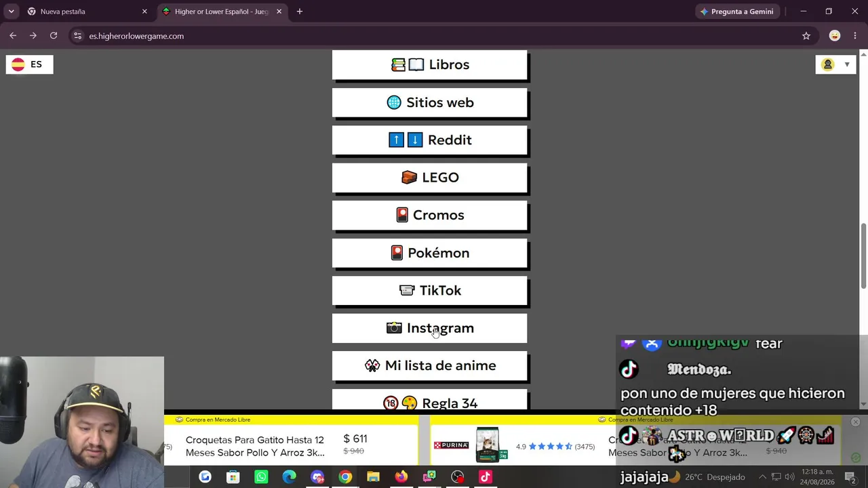
Task: Open WhatsApp from the taskbar
Action: coord(261,477)
